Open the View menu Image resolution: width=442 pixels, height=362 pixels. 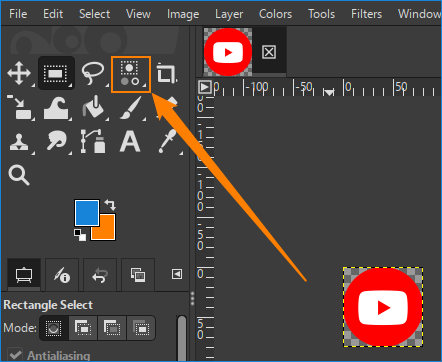tap(138, 14)
